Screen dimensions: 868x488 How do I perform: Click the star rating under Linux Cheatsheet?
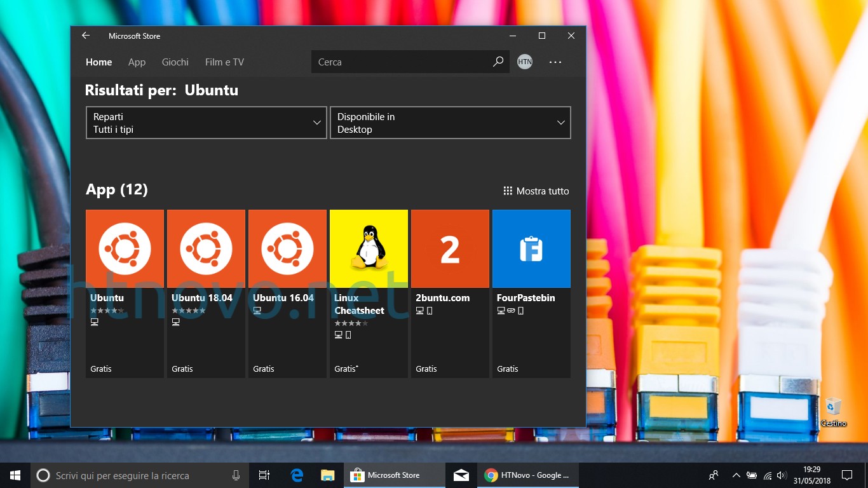pyautogui.click(x=351, y=323)
